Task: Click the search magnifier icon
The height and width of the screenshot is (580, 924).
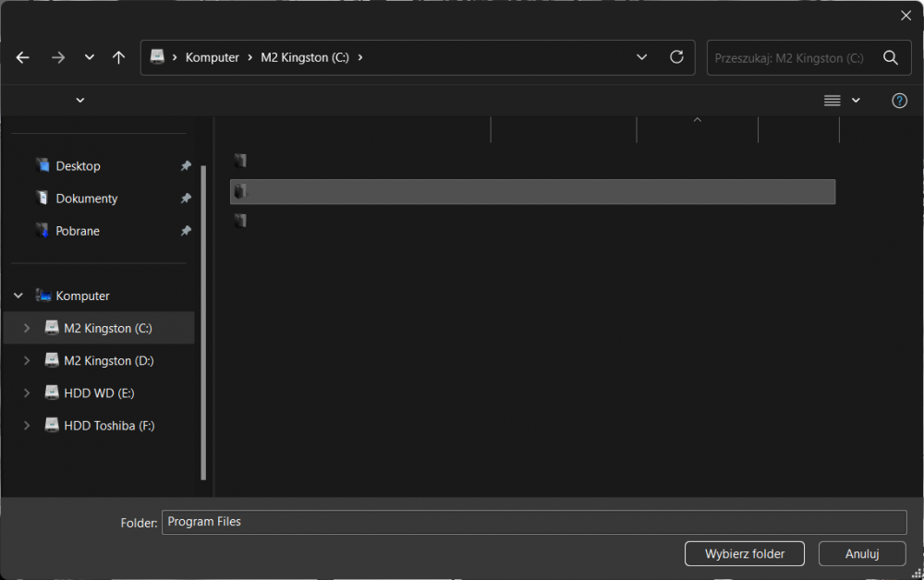Action: 890,57
